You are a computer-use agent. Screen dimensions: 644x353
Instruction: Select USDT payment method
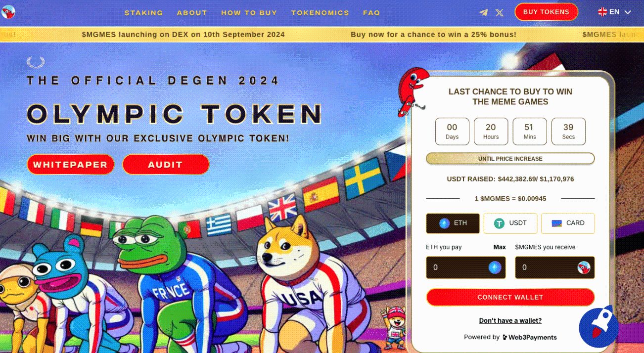coord(510,223)
